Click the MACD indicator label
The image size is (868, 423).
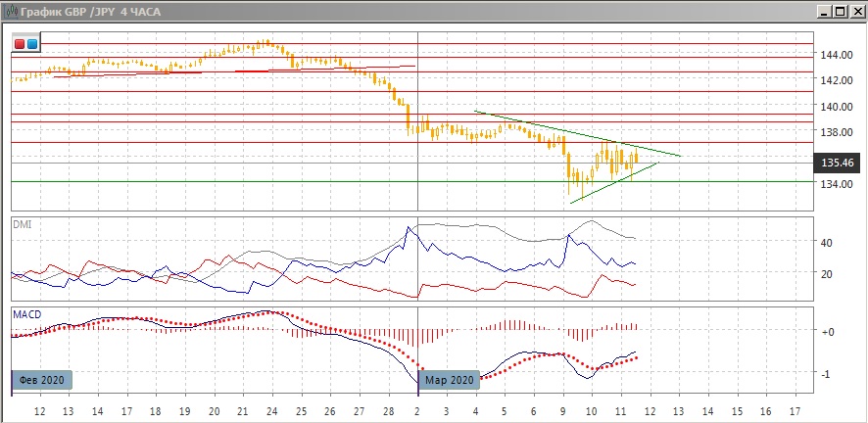pyautogui.click(x=25, y=314)
